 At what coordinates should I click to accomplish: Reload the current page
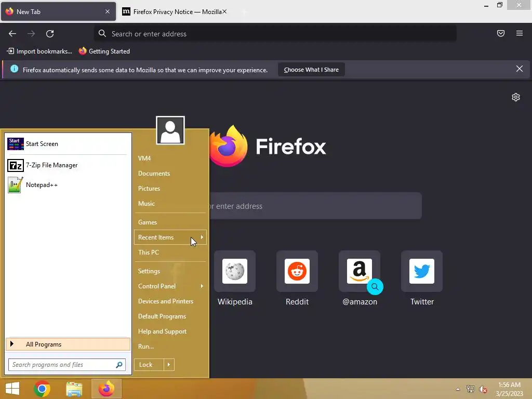50,34
